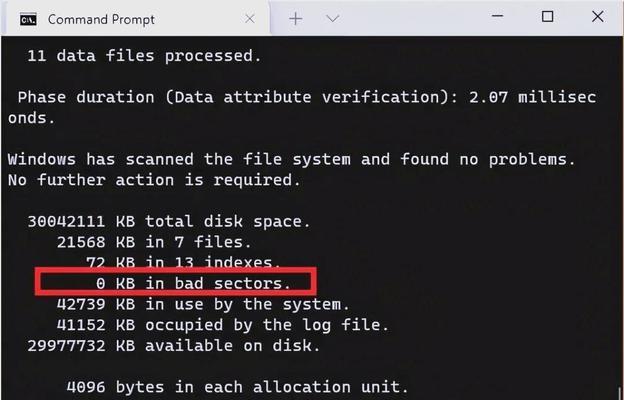
Task: Click the '11 data files processed' text
Action: 144,56
